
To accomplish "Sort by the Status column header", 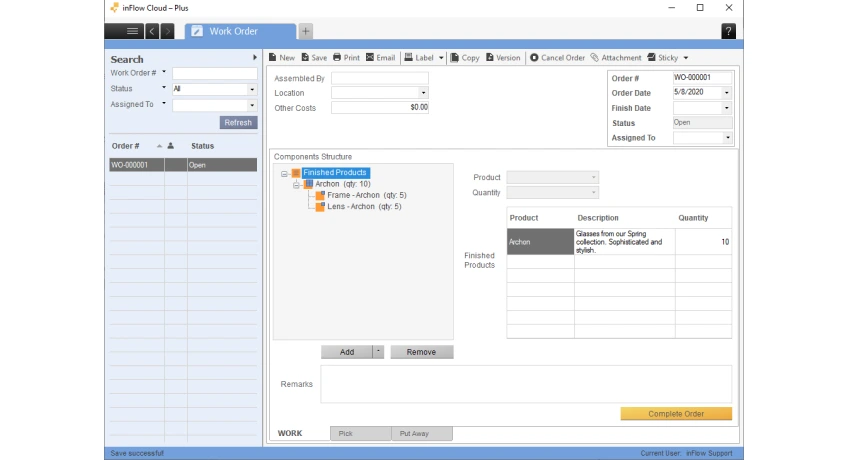I will 203,146.
